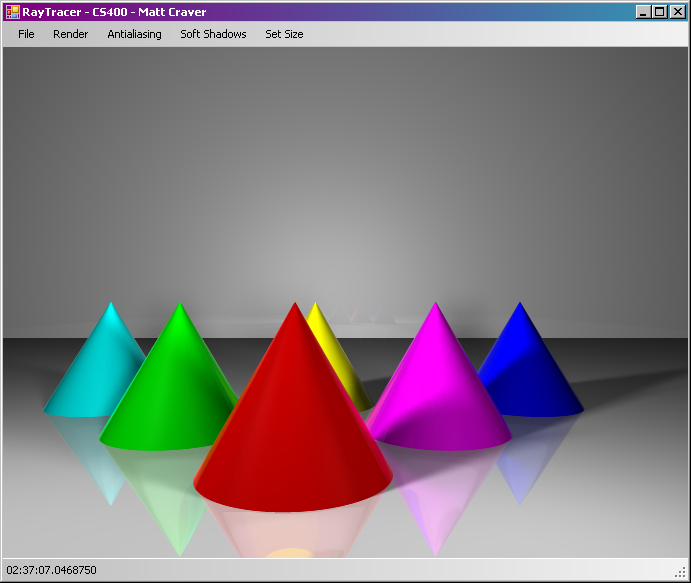Open the Antialiasing menu
The width and height of the screenshot is (691, 583).
coord(134,34)
